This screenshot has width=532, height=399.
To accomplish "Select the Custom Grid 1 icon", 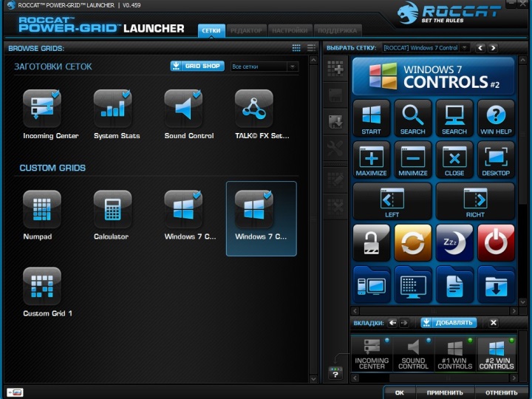I will coord(42,287).
